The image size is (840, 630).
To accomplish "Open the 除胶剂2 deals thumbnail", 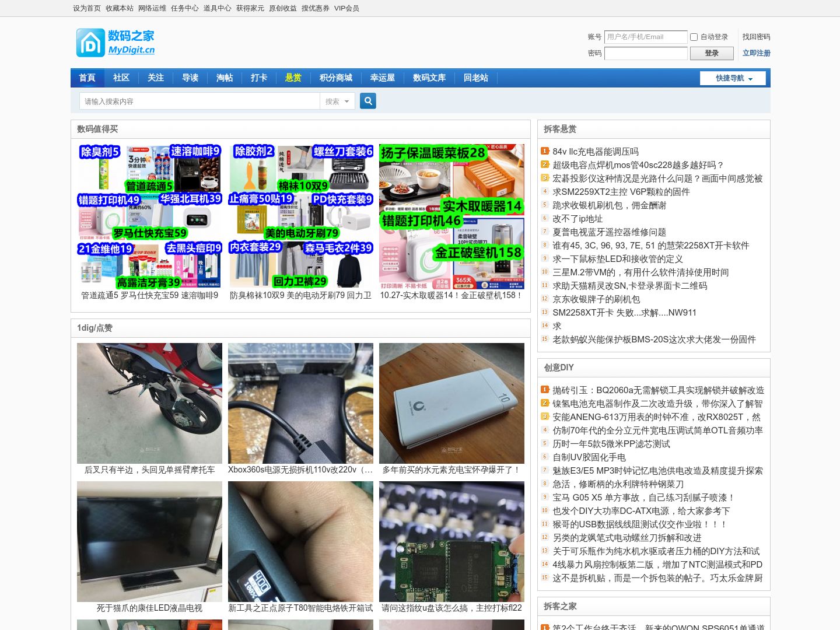I will click(300, 216).
